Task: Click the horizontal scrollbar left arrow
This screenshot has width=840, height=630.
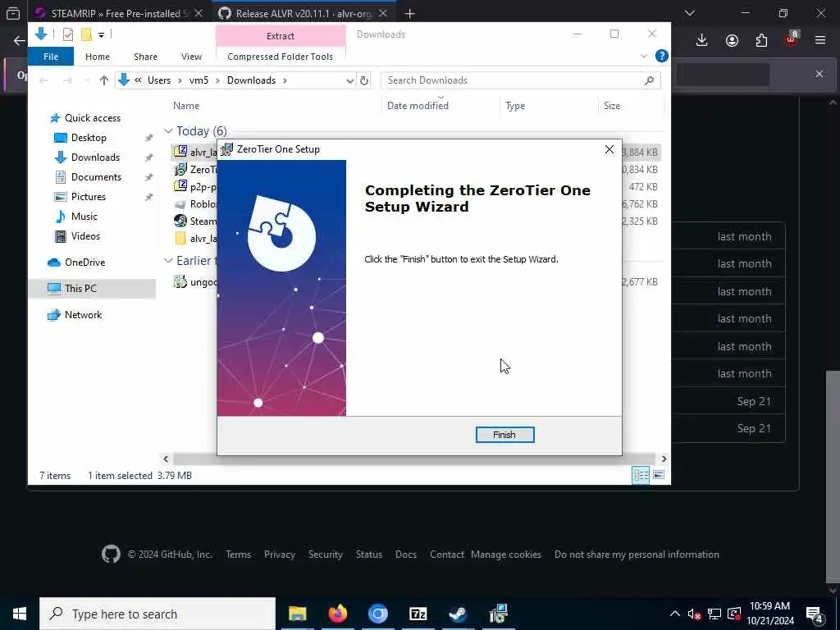Action: pyautogui.click(x=166, y=459)
